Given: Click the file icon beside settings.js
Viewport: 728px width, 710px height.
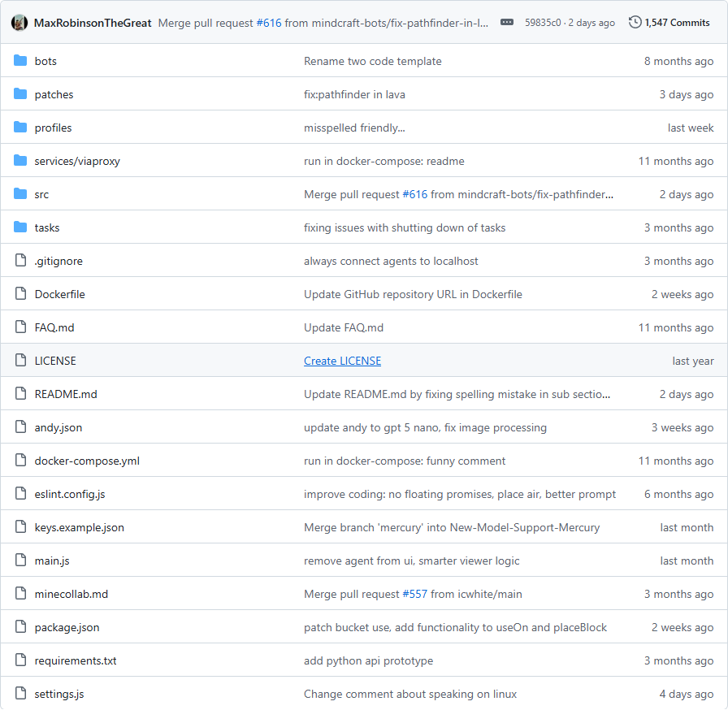Looking at the screenshot, I should [20, 694].
